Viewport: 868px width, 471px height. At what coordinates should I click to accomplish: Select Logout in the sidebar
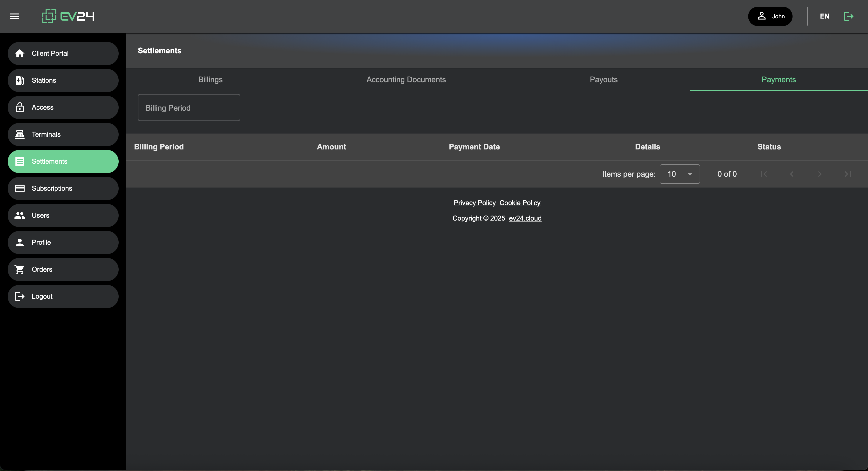(x=42, y=296)
